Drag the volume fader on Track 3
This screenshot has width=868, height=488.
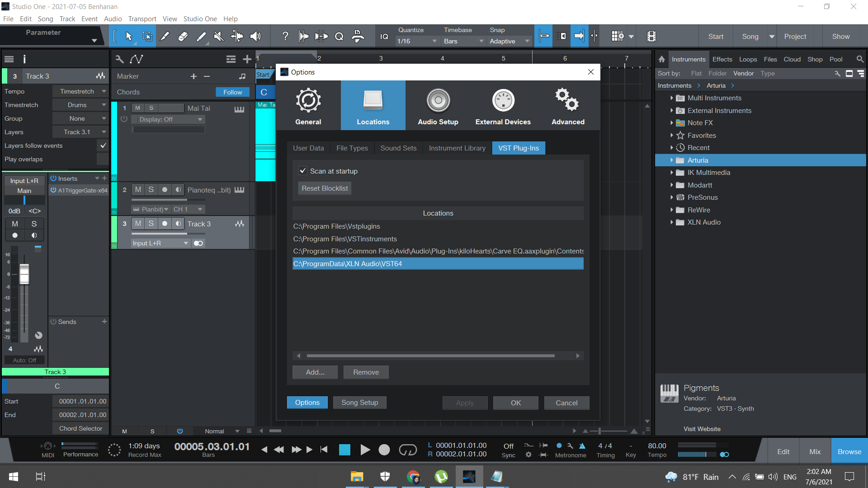click(x=24, y=275)
